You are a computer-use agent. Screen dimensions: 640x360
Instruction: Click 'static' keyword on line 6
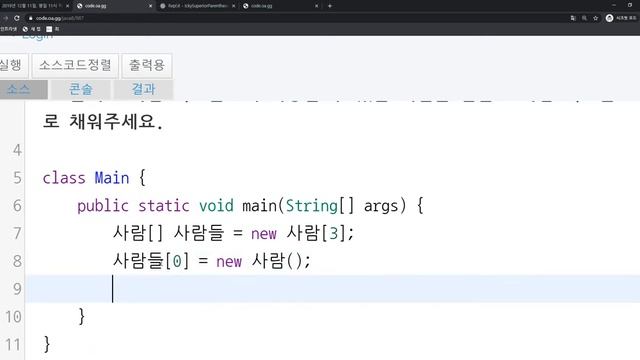pos(164,206)
